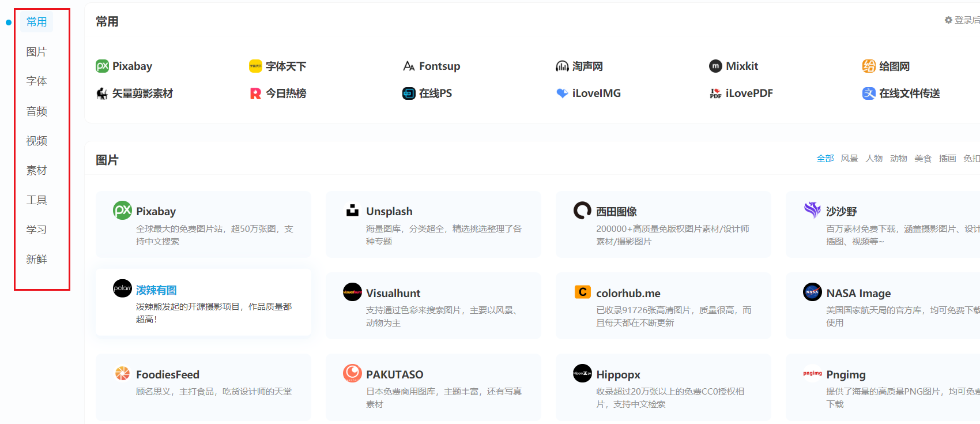Launch 在线PS via its icon
The image size is (980, 424).
point(409,93)
